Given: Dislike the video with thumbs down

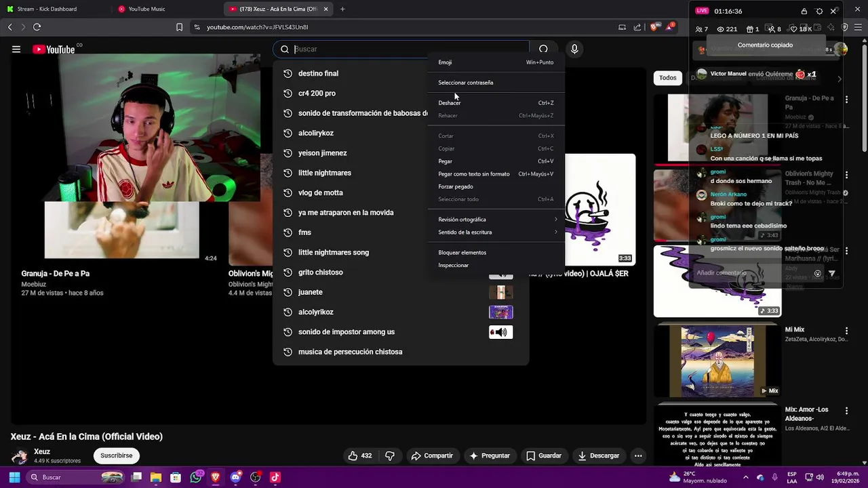Looking at the screenshot, I should [390, 455].
